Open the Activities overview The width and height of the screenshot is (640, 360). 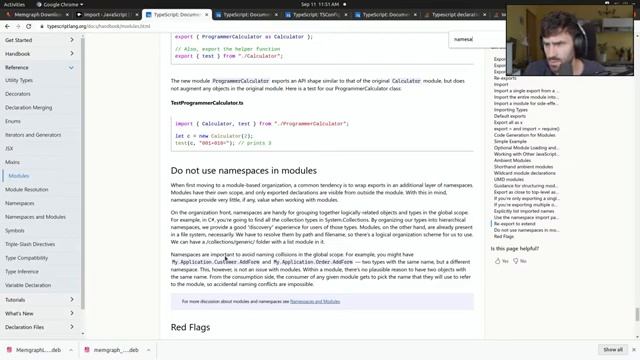pos(14,4)
